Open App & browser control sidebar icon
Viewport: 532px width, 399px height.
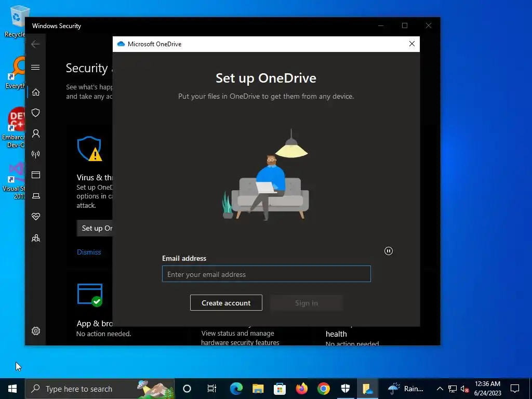pos(36,175)
